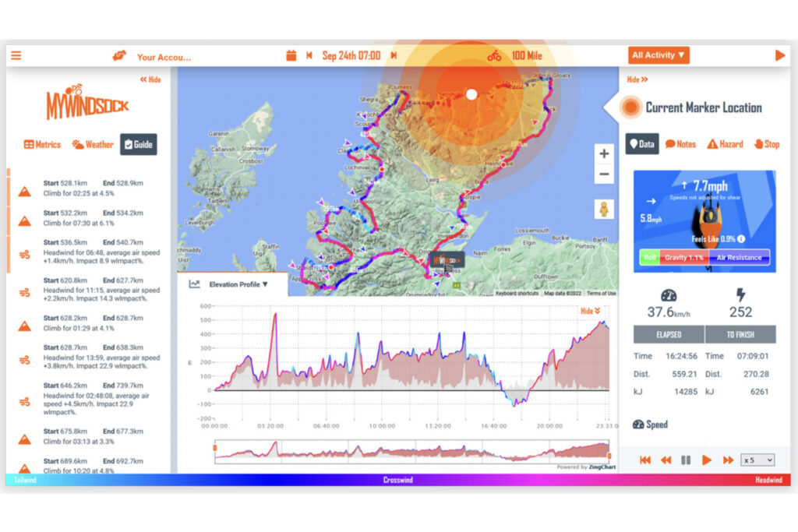Skip to route start in playback controls
This screenshot has height=532, width=798.
tap(644, 460)
